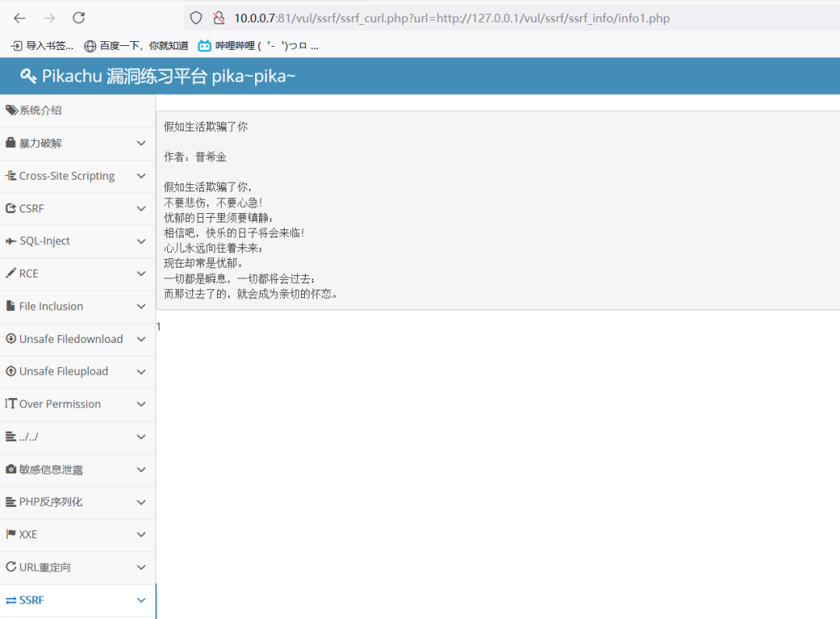Click the Bilibili bookmark icon
This screenshot has width=840, height=619.
coord(205,46)
